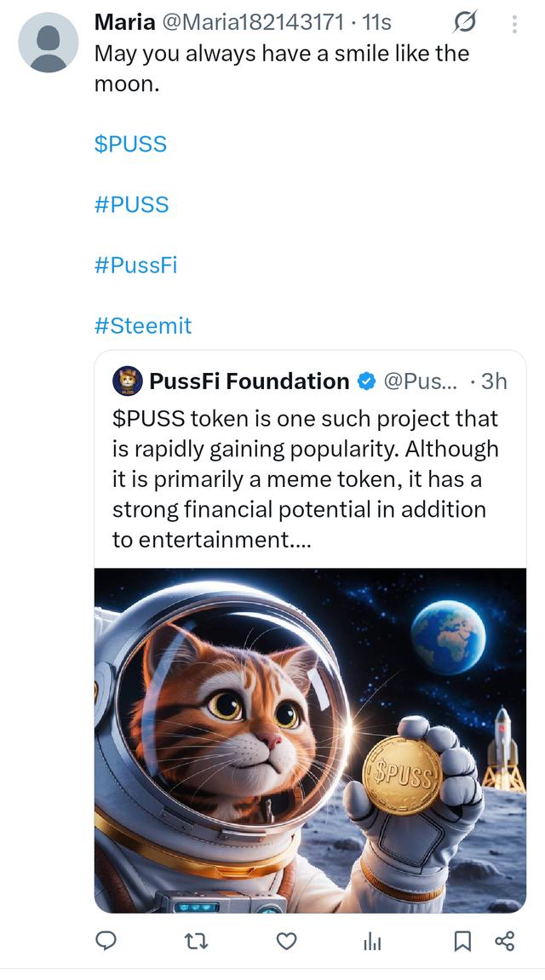
Task: Open the astronaut cat image
Action: tap(310, 740)
